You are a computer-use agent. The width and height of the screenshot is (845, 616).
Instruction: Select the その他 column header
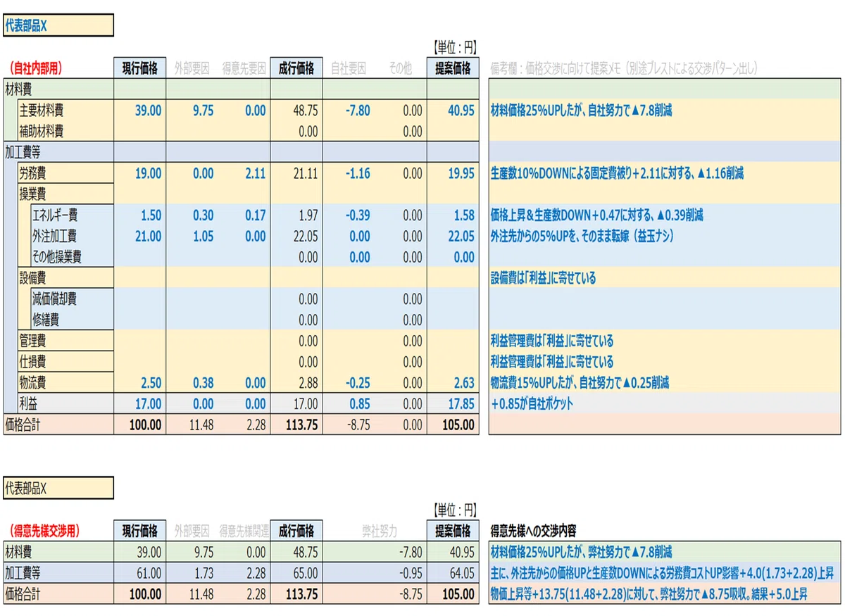[401, 68]
